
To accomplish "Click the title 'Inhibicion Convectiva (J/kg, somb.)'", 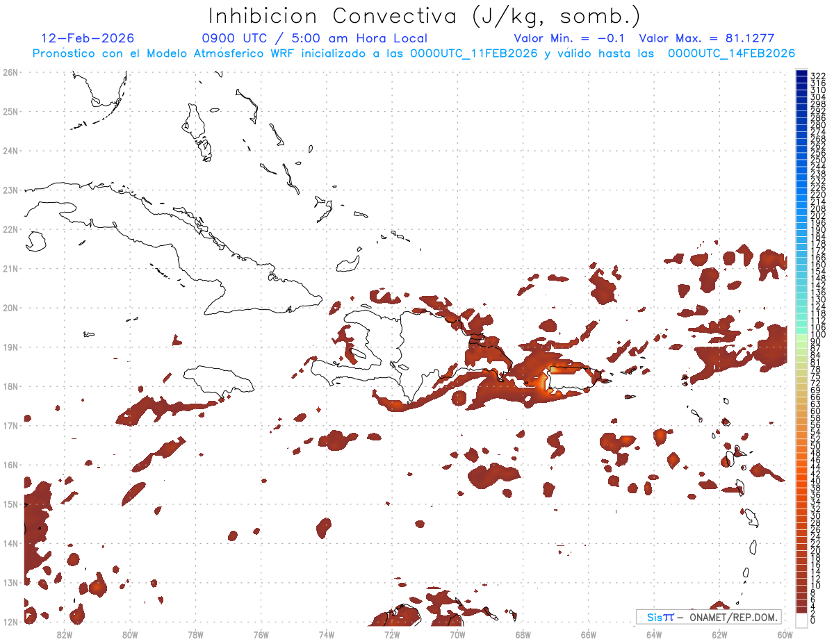I will [x=425, y=16].
